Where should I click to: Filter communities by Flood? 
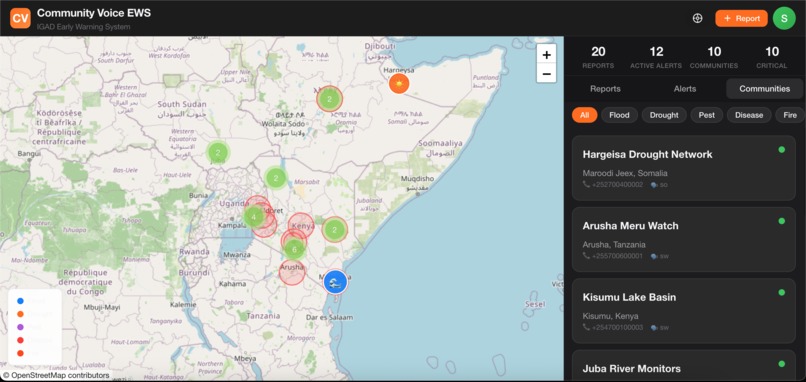pyautogui.click(x=619, y=115)
